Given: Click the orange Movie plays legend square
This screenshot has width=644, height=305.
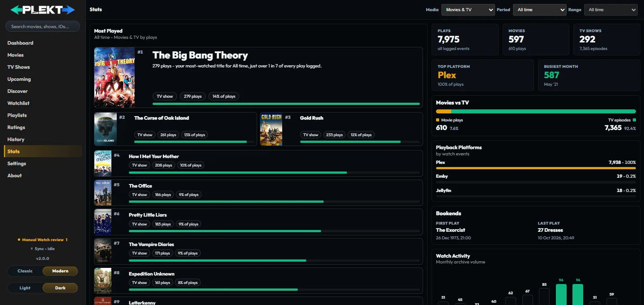Looking at the screenshot, I should [437, 120].
